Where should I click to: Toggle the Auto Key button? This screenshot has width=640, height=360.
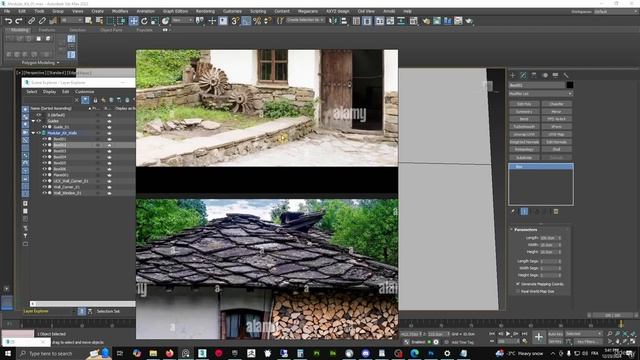(556, 334)
